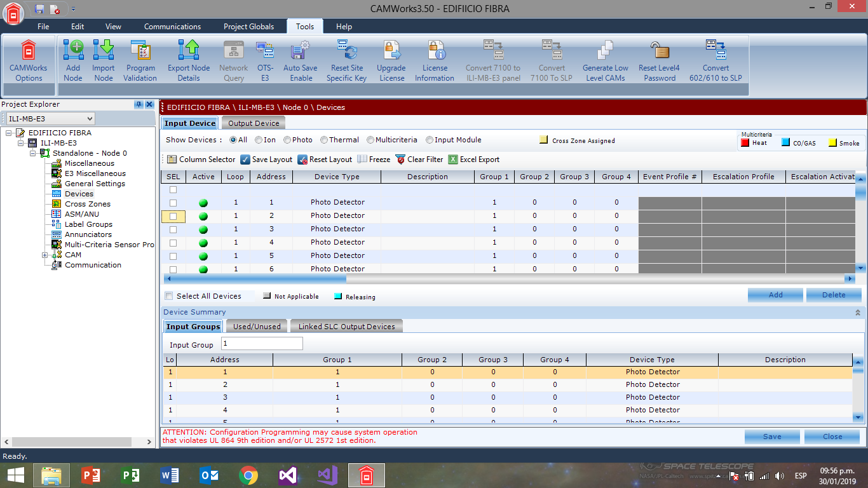
Task: Select the Multicriteria radio button
Action: [x=370, y=140]
